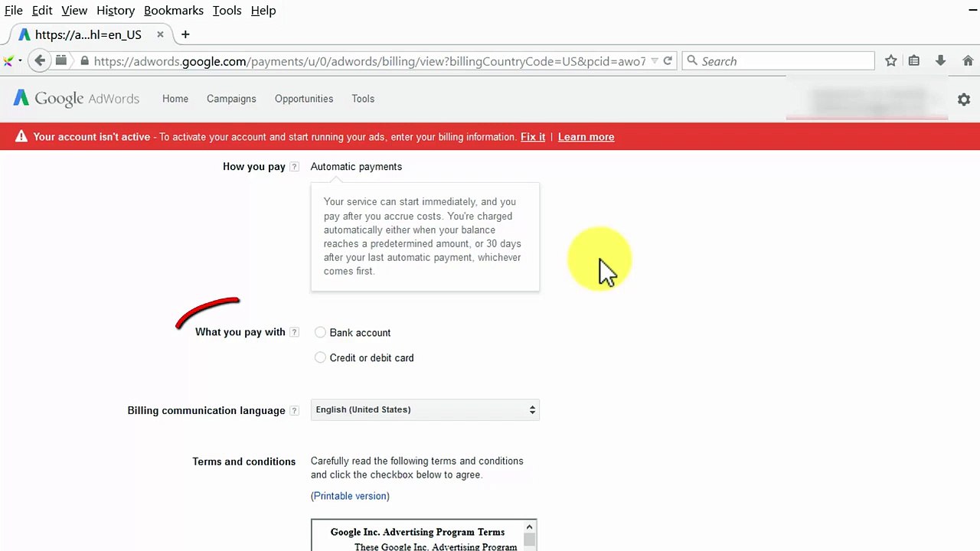This screenshot has height=551, width=980.
Task: Click the colorful extension icon left of back
Action: pos(8,61)
